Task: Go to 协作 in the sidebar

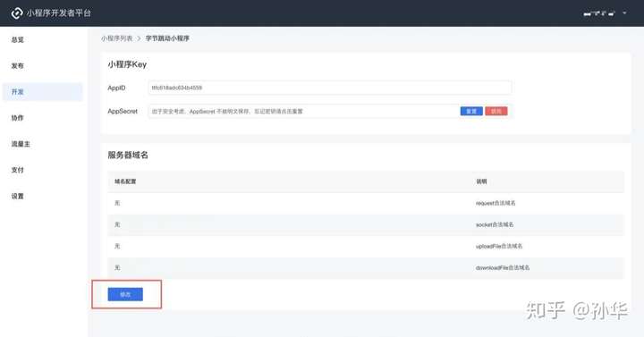Action: tap(18, 118)
